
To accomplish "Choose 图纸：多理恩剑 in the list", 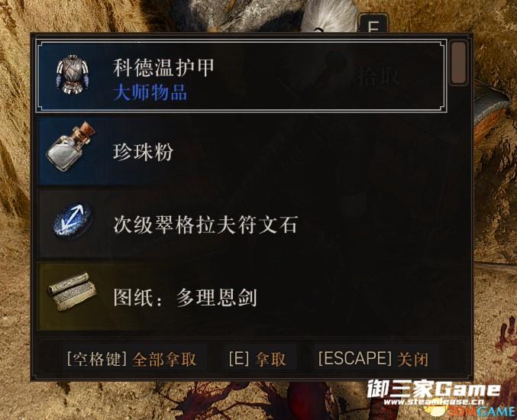I will 241,296.
